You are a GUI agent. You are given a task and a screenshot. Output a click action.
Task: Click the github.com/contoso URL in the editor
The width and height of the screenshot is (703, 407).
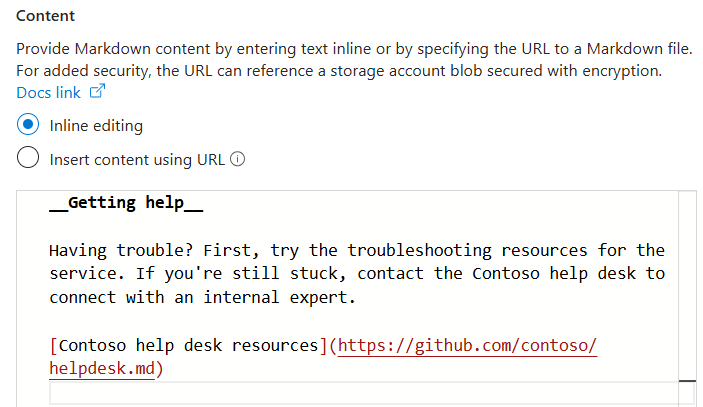pos(467,345)
